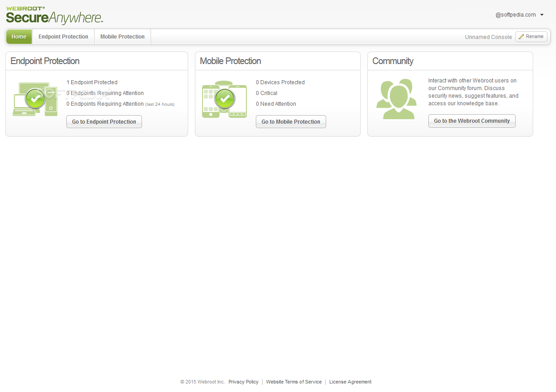Click the Rename console button
The height and width of the screenshot is (392, 556).
531,37
